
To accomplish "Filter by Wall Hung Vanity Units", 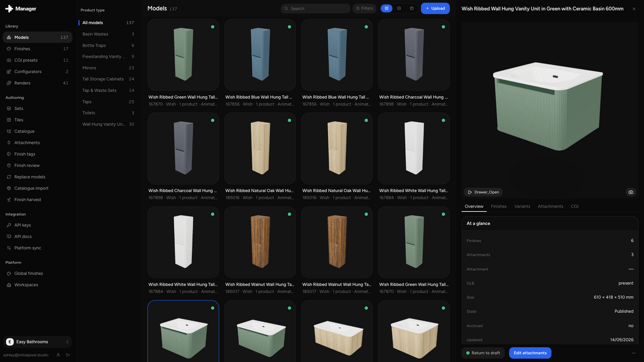I will pos(107,124).
